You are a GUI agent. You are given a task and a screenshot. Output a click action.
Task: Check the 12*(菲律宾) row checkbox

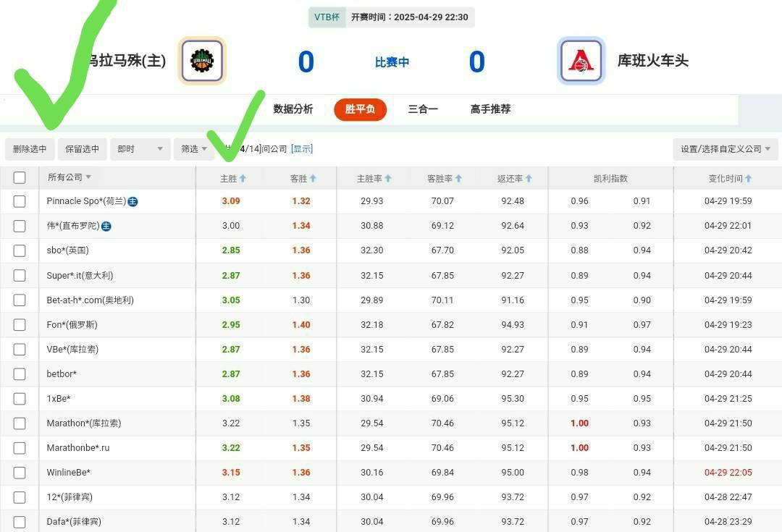(20, 497)
